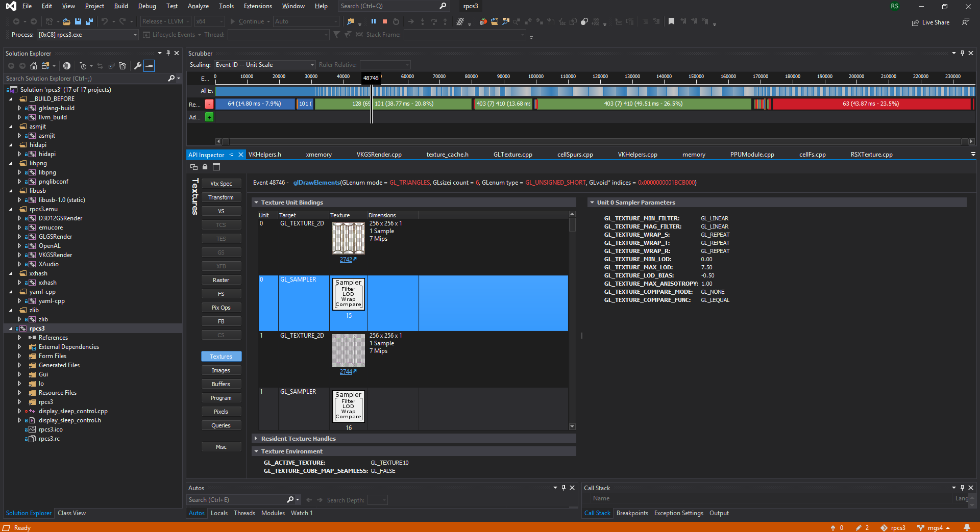Open the Process rpcs3.exe dropdown
Image resolution: width=980 pixels, height=532 pixels.
135,35
